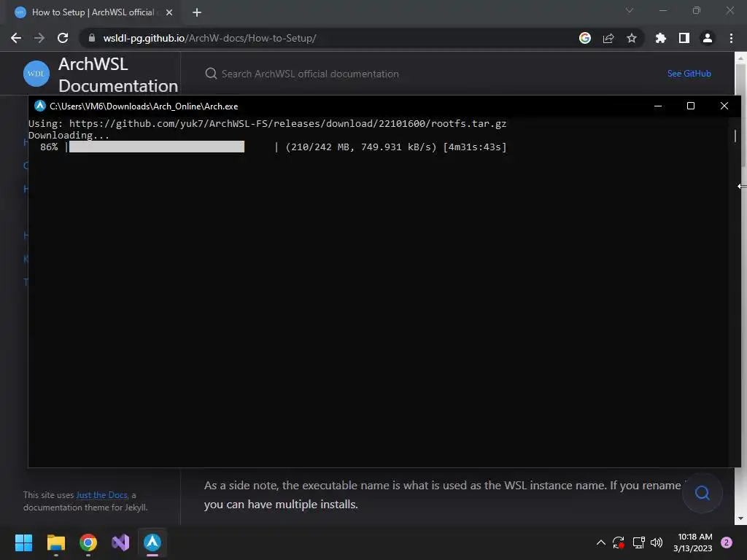This screenshot has width=747, height=560.
Task: Open the notifications badge showing 2
Action: [x=727, y=542]
